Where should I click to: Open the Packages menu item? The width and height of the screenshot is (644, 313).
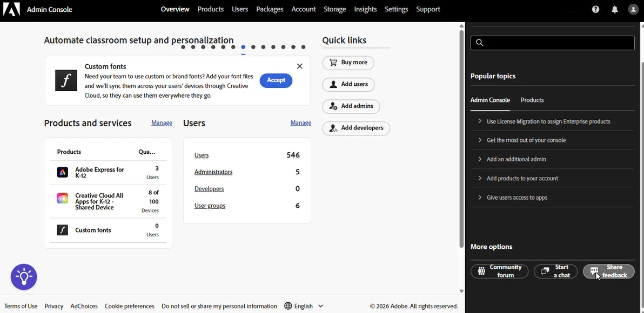[270, 9]
